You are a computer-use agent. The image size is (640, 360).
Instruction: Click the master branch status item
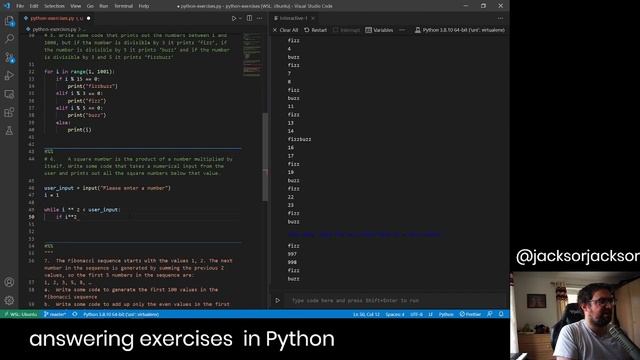(x=55, y=314)
